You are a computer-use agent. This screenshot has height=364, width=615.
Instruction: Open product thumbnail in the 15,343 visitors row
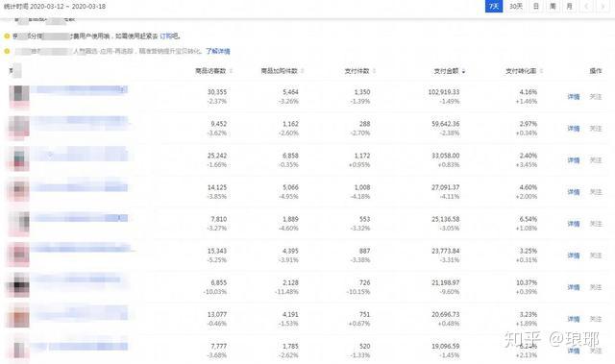click(19, 255)
